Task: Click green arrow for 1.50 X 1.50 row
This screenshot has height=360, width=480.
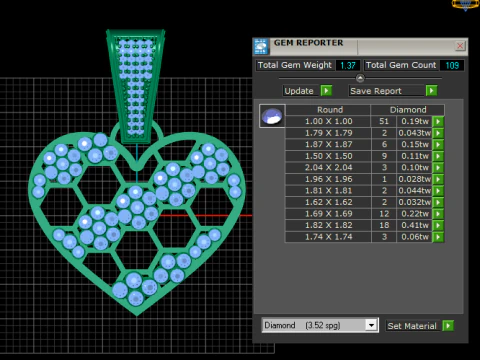Action: [438, 156]
